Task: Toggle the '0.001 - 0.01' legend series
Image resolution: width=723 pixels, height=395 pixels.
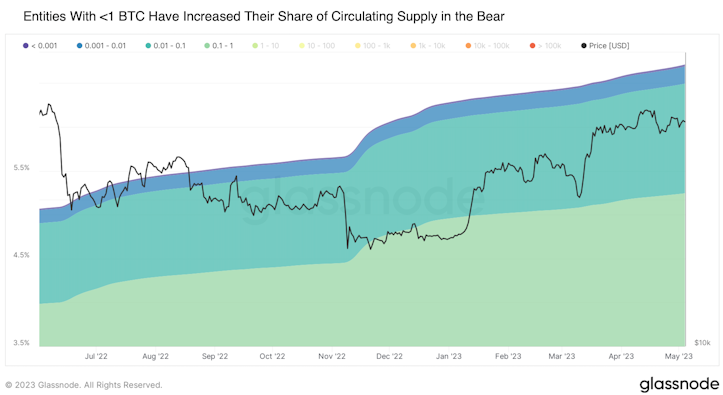Action: coord(101,46)
